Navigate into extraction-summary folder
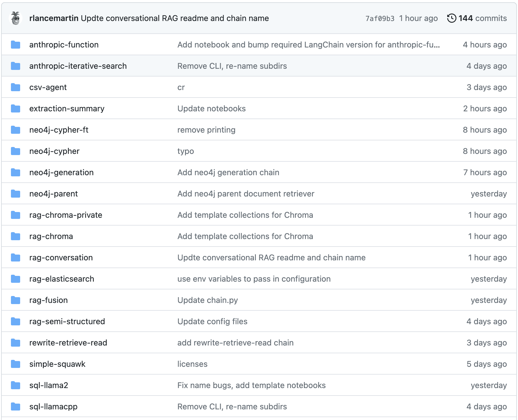Image resolution: width=518 pixels, height=420 pixels. (x=67, y=108)
